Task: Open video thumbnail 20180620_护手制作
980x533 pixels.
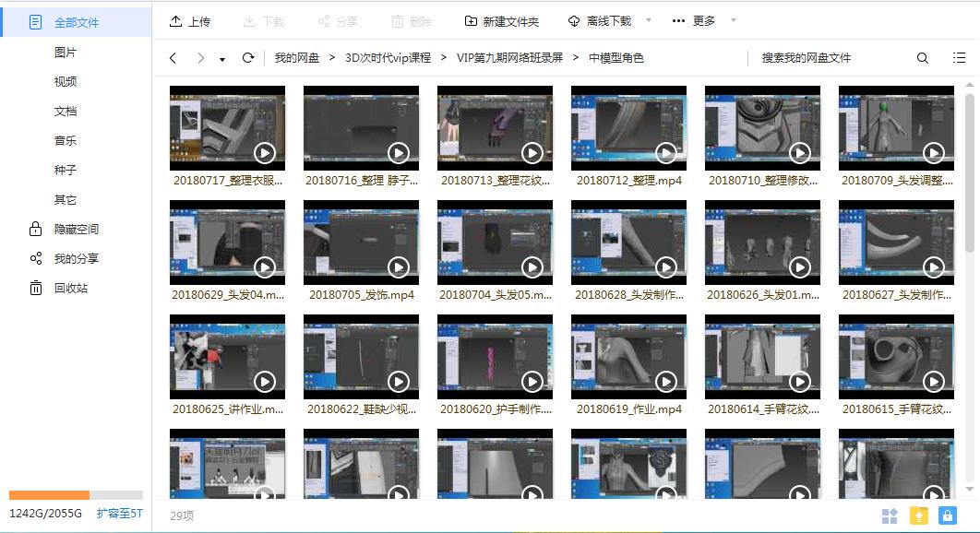Action: 495,357
